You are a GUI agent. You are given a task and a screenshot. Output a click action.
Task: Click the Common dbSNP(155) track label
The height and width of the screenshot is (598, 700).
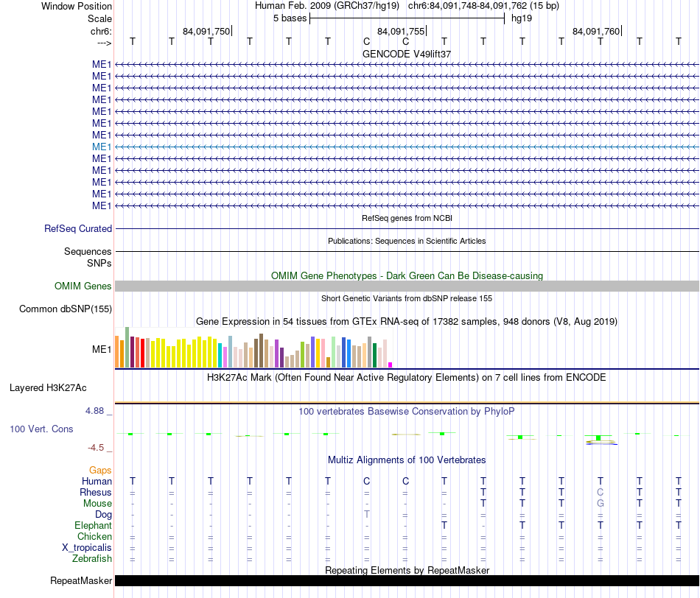coord(65,309)
